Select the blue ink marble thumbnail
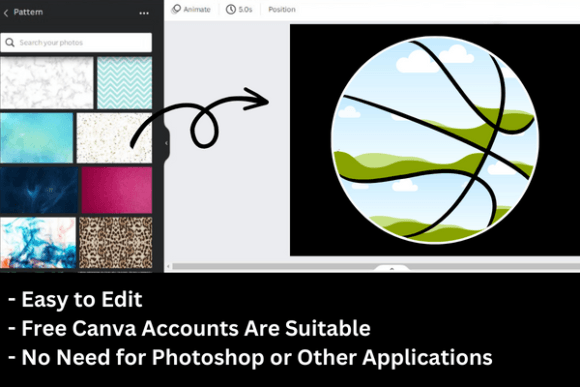The image size is (580, 387). 38,243
